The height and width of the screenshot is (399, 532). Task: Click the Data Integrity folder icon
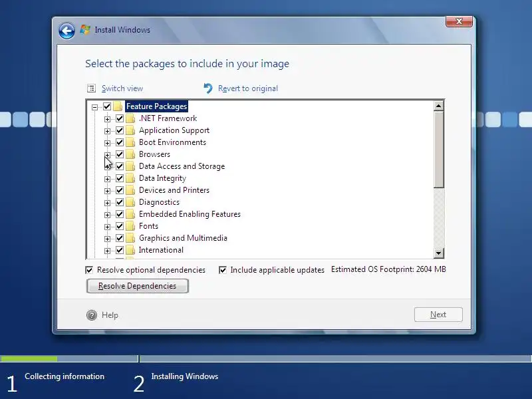pos(130,178)
